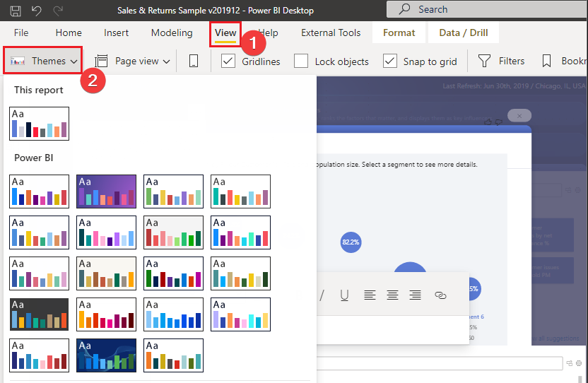Image resolution: width=588 pixels, height=383 pixels.
Task: Enable the Lock objects checkbox
Action: pos(301,61)
